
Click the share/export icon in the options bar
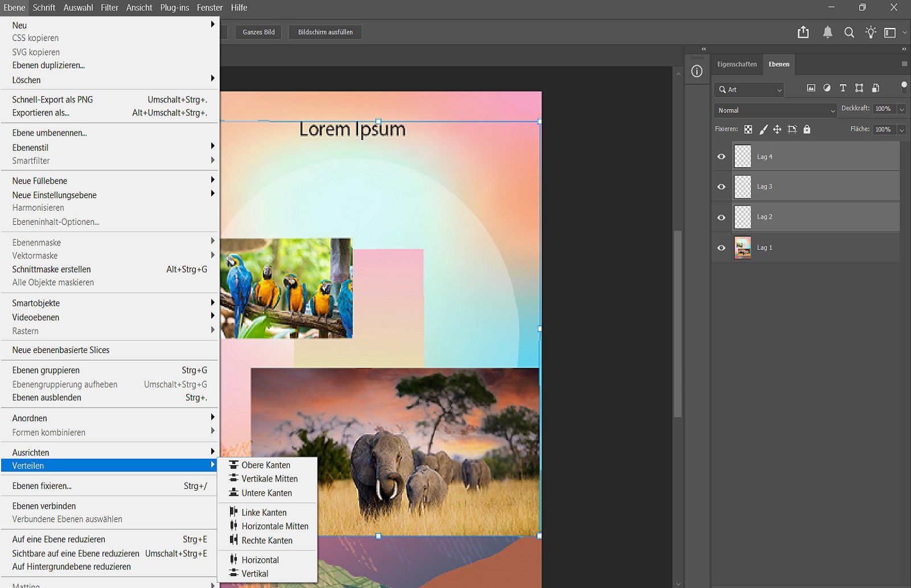[x=803, y=32]
